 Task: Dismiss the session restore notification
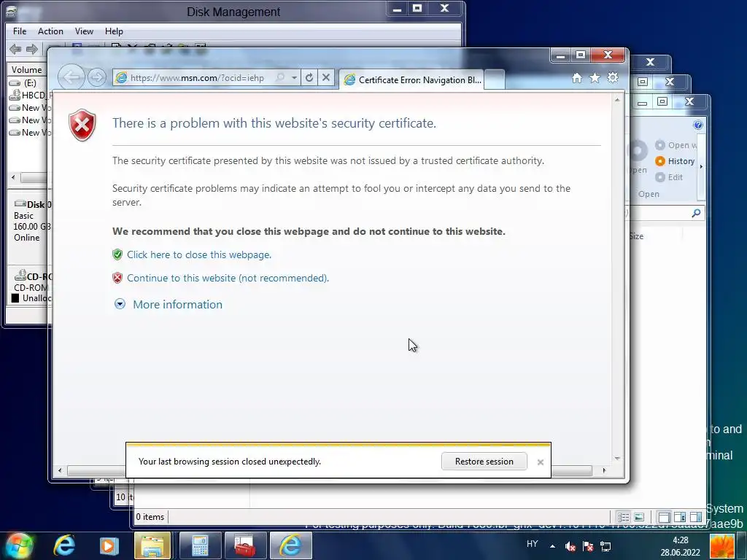click(x=541, y=462)
